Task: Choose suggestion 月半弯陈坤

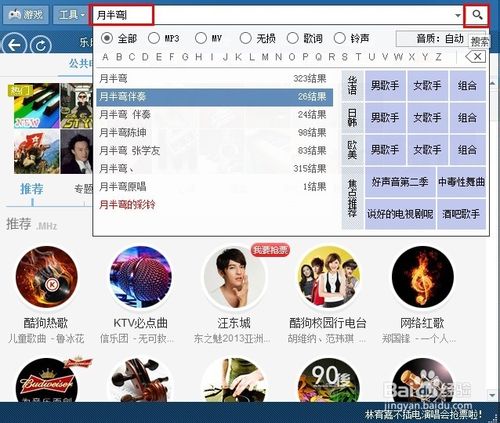Action: [x=214, y=133]
